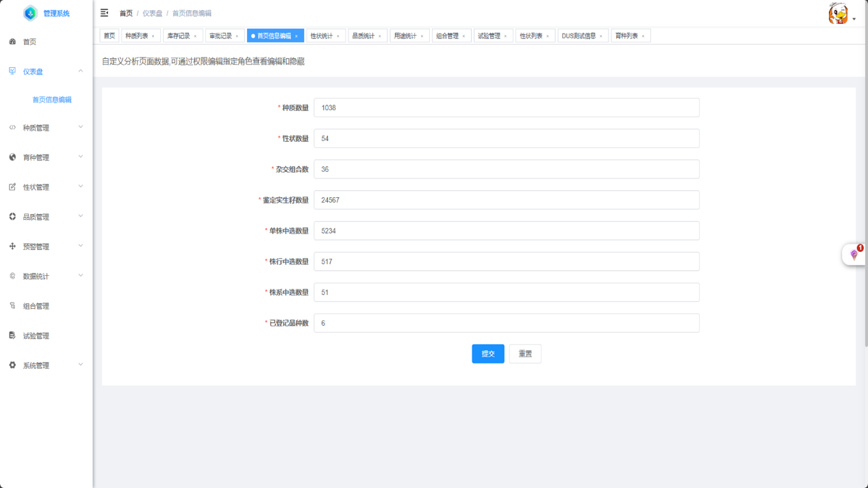Screen dimensions: 868x488
Task: Click the sidebar collapse hamburger icon
Action: pos(104,13)
